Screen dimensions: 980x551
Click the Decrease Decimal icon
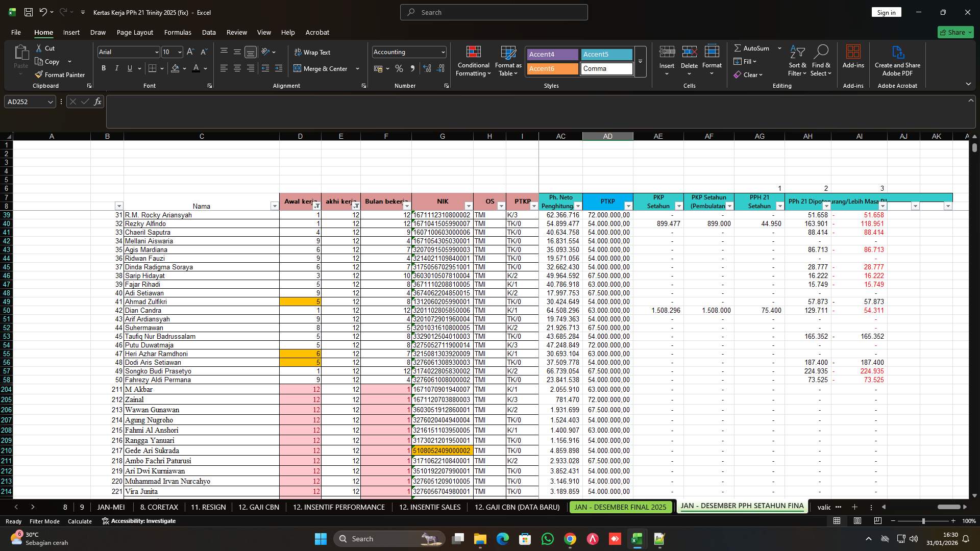point(440,68)
